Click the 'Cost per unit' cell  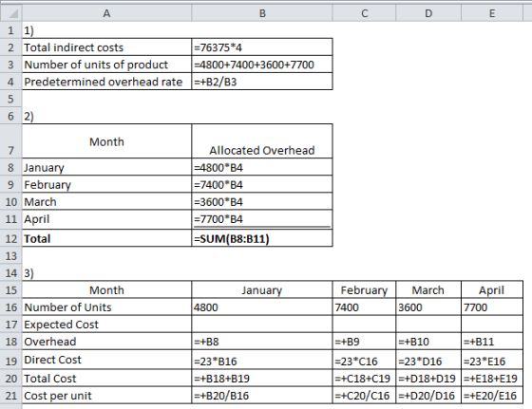click(x=106, y=396)
